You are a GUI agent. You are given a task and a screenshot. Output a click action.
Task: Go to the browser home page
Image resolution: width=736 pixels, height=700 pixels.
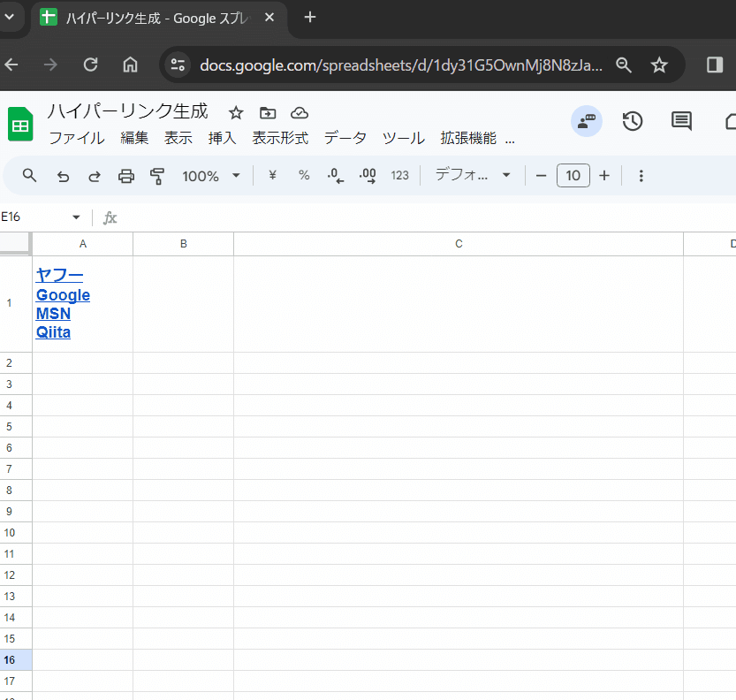130,65
